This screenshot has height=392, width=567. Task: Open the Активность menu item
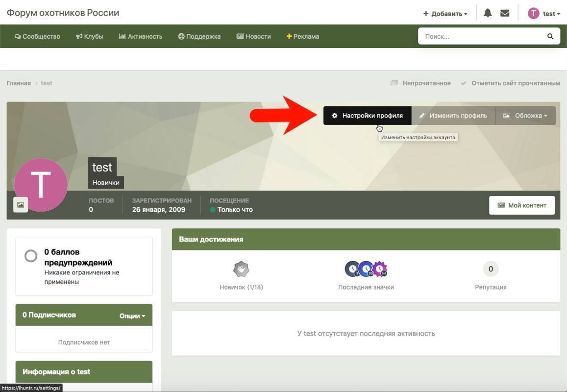click(x=140, y=36)
